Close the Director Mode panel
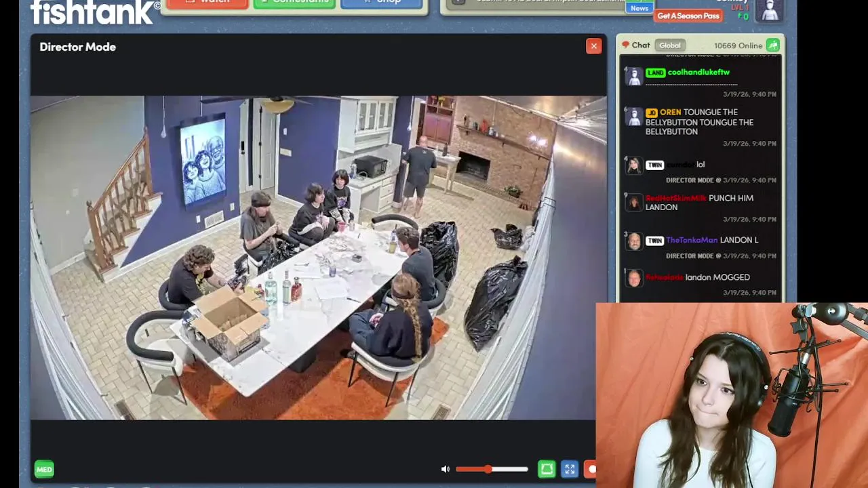The width and height of the screenshot is (868, 488). click(593, 46)
